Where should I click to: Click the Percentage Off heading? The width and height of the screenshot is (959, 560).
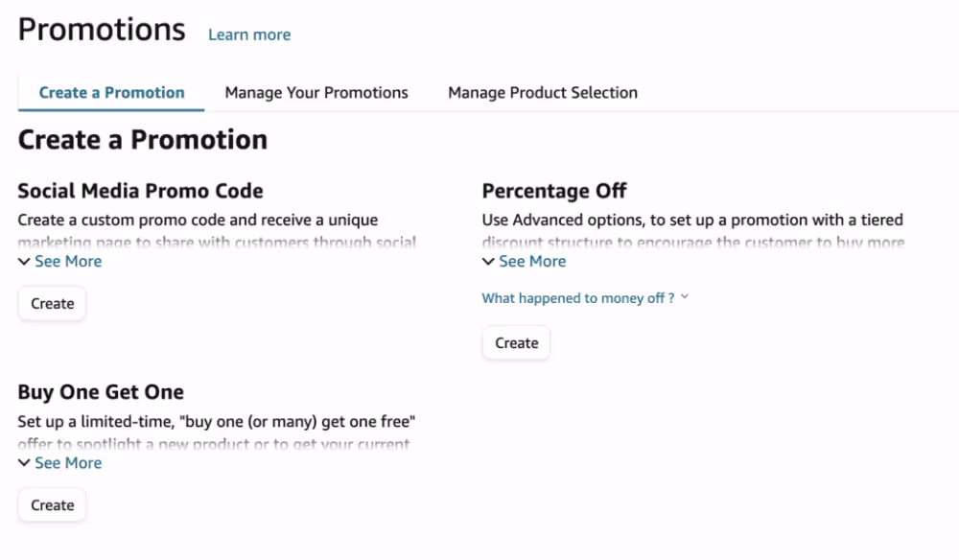click(554, 191)
